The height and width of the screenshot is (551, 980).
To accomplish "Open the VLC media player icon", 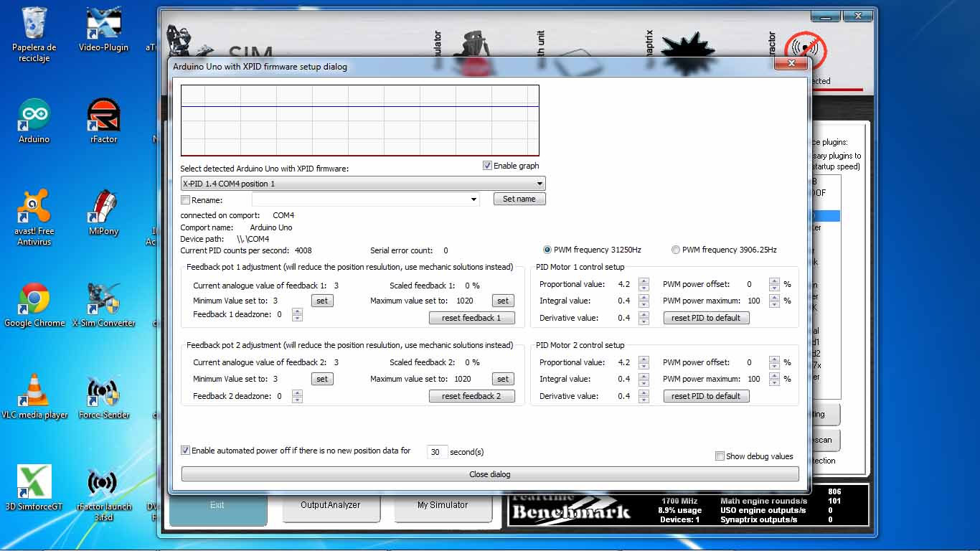I will [34, 392].
